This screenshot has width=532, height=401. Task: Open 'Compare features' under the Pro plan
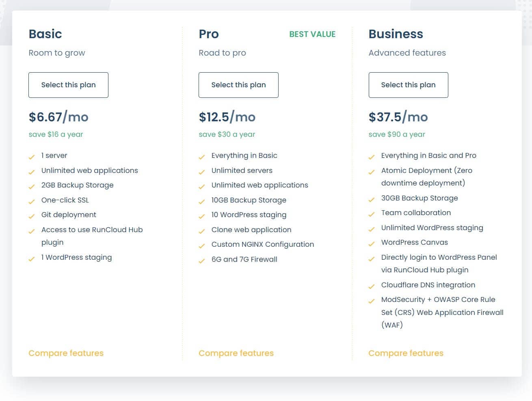point(236,353)
